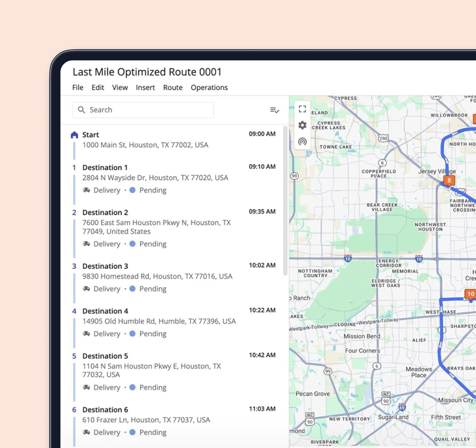Click the 10:02 AM arrival time
The width and height of the screenshot is (476, 448).
262,265
